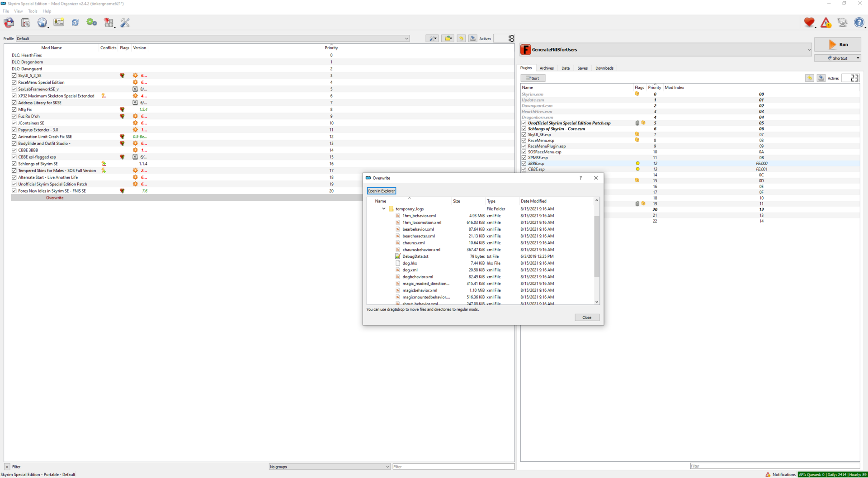Click the Open in Explorer button
Viewport: 868px width, 478px height.
pos(381,191)
